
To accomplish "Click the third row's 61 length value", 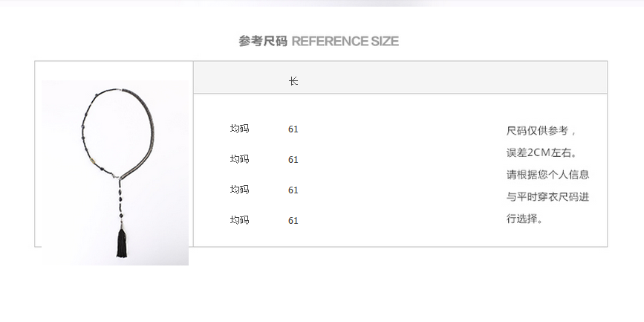I will coord(293,190).
